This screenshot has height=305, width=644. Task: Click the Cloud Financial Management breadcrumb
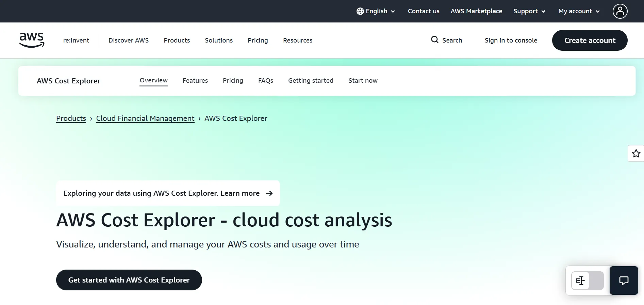(x=145, y=118)
